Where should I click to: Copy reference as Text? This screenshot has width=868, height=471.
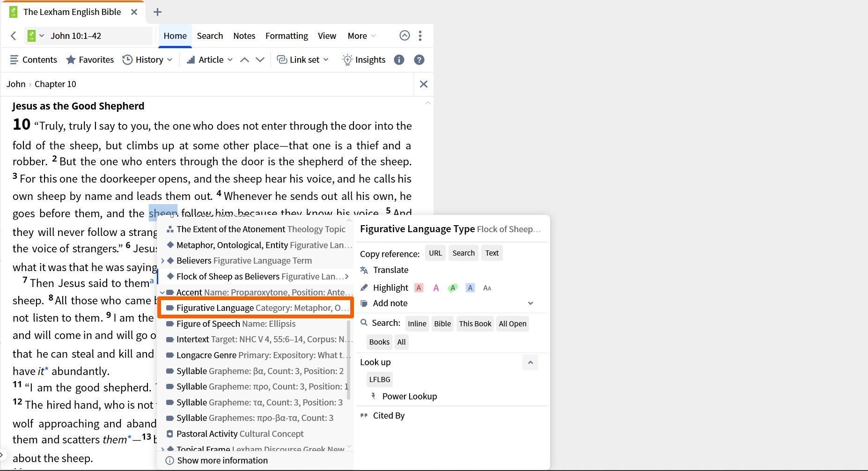pos(492,253)
